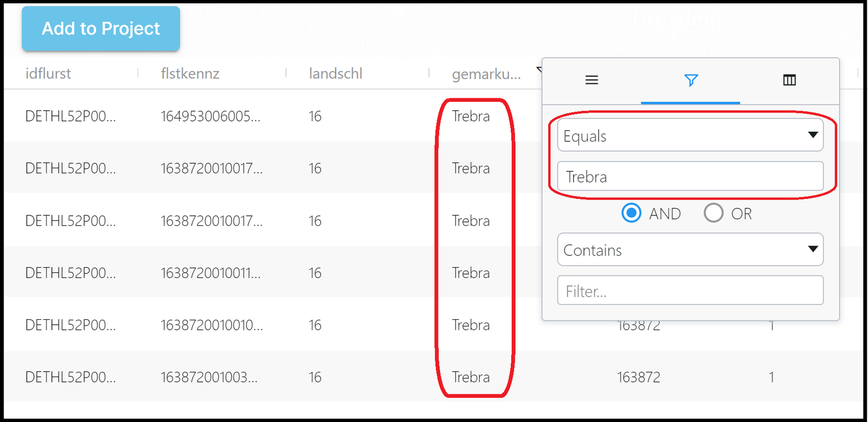Switch to the filter funnel tab
The image size is (868, 422).
point(691,81)
